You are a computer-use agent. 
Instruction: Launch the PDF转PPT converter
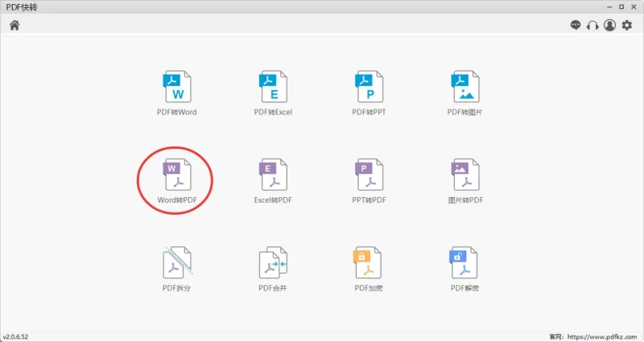click(x=369, y=87)
